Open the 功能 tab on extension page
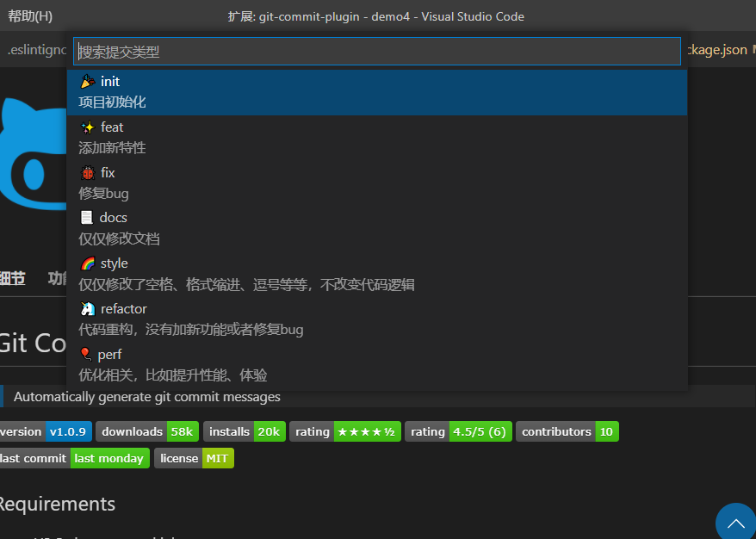Screen dimensions: 756x539 click(x=57, y=278)
